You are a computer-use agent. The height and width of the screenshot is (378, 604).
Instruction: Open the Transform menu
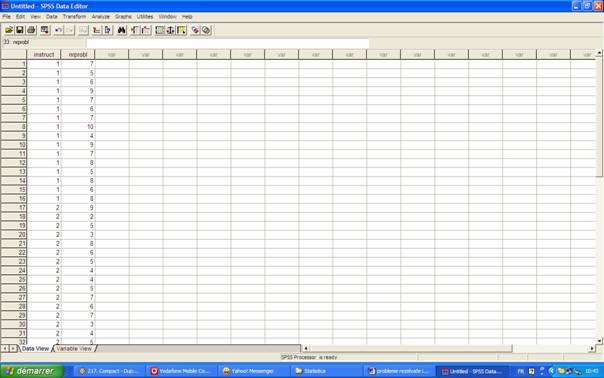(74, 17)
